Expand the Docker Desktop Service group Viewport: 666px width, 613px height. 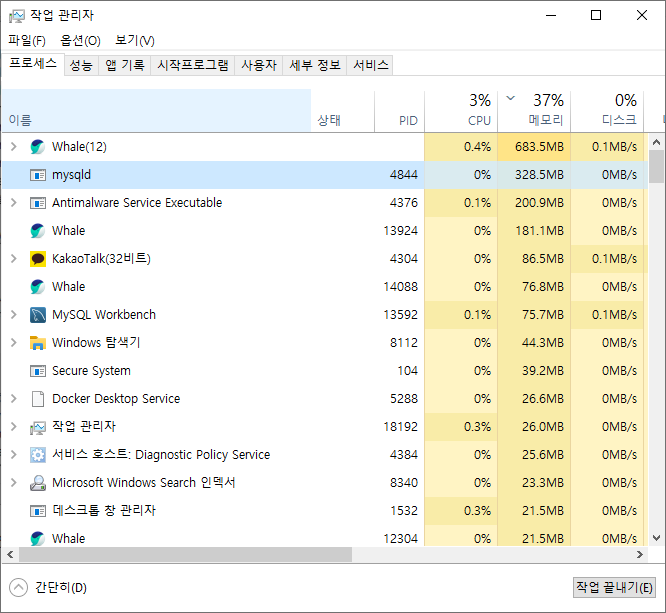pos(14,398)
